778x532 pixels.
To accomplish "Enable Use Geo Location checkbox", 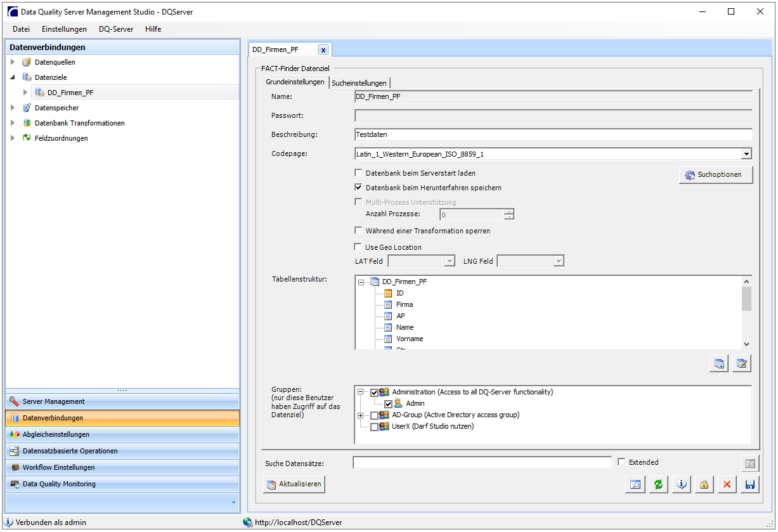I will [x=359, y=247].
